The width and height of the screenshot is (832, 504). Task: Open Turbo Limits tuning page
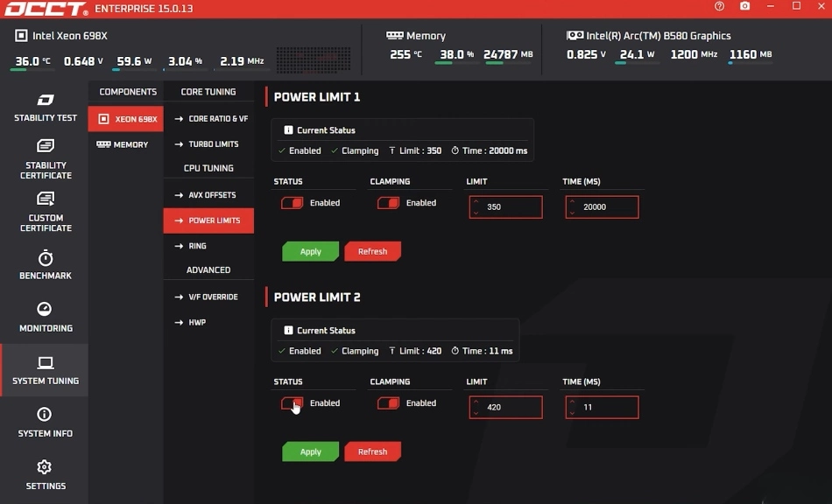213,144
